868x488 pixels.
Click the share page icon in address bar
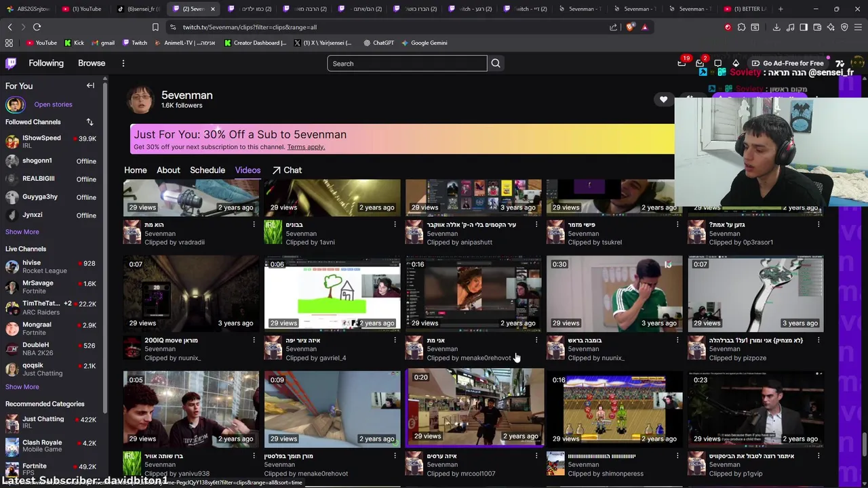tap(614, 27)
